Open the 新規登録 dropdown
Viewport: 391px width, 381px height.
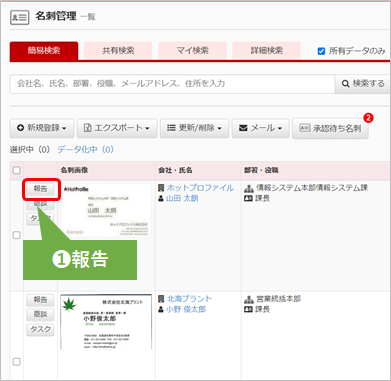(42, 128)
